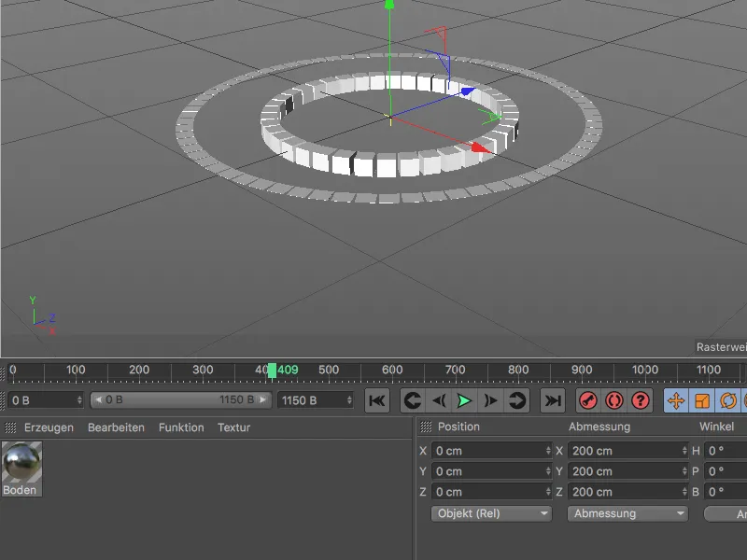The width and height of the screenshot is (747, 560).
Task: Click the Abmessung Y stepper arrows
Action: pos(684,471)
